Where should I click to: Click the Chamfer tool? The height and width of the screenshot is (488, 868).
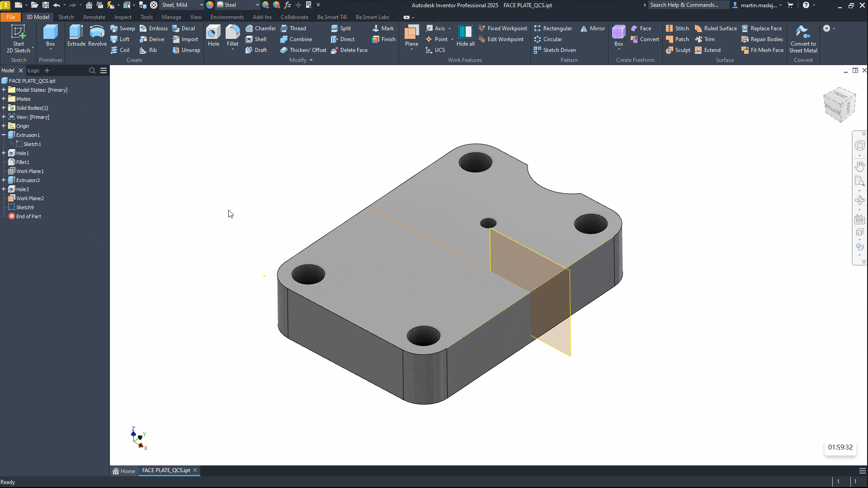[x=260, y=28]
